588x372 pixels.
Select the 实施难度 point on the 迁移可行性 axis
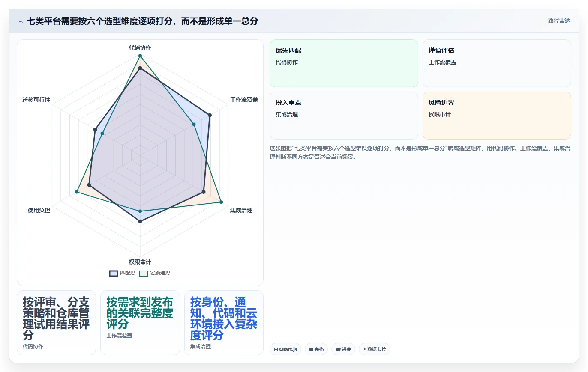(x=102, y=134)
